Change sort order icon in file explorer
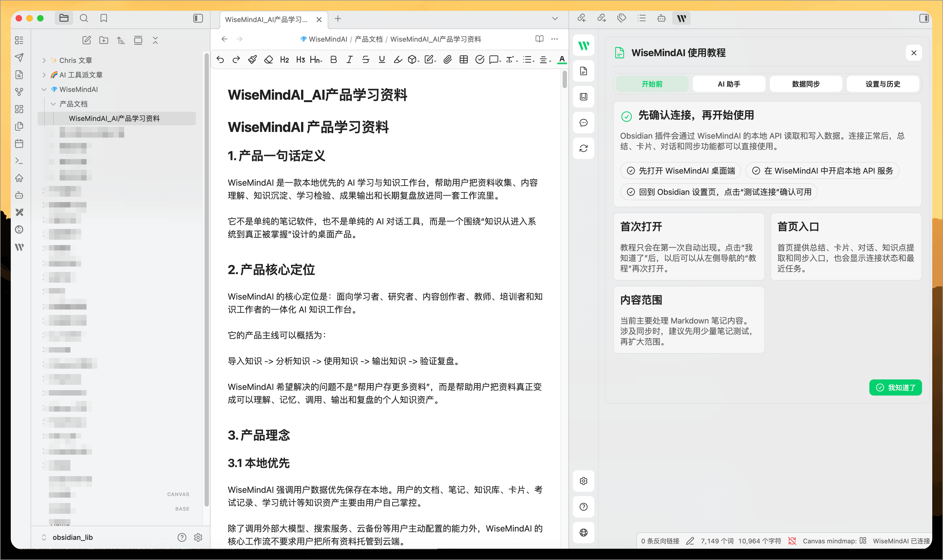 121,40
